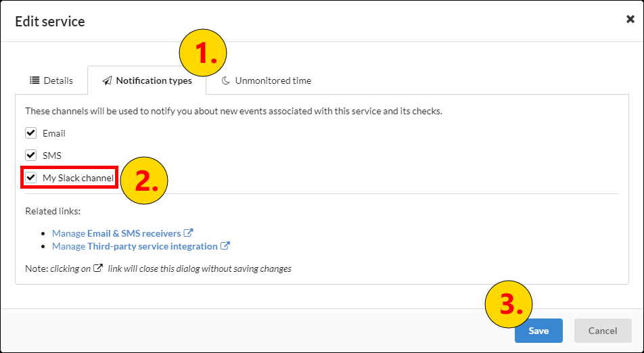
Task: Click the Email checkbox label text
Action: (54, 133)
